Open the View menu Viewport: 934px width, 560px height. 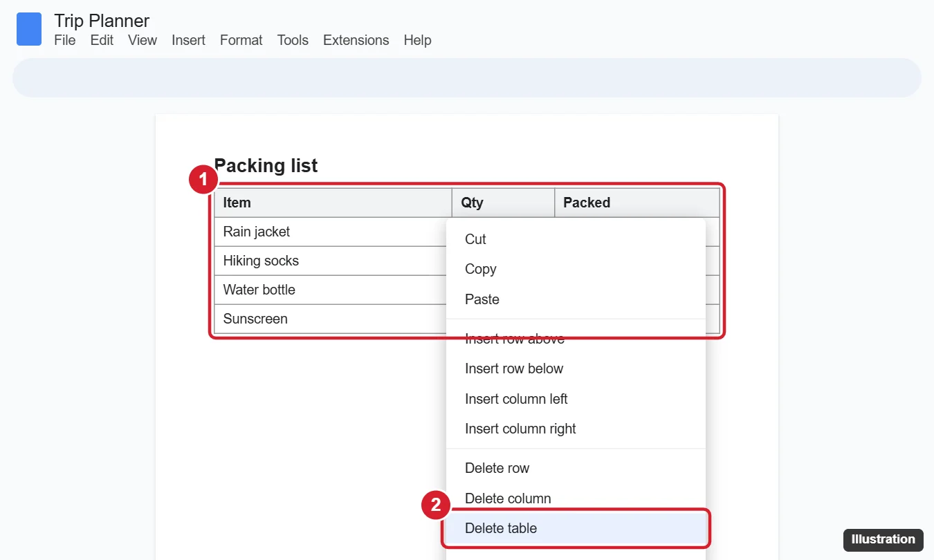pos(143,40)
